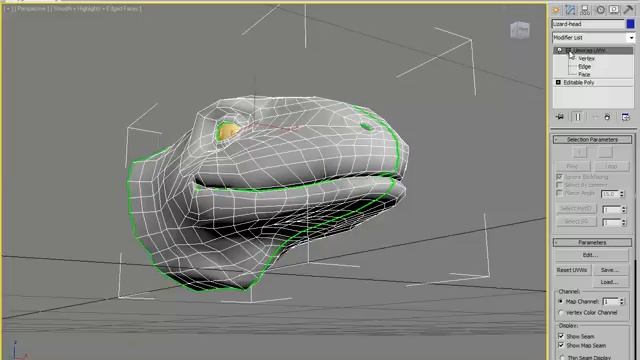Select the Thin Seam Display radio
The height and width of the screenshot is (360, 640).
pos(562,358)
